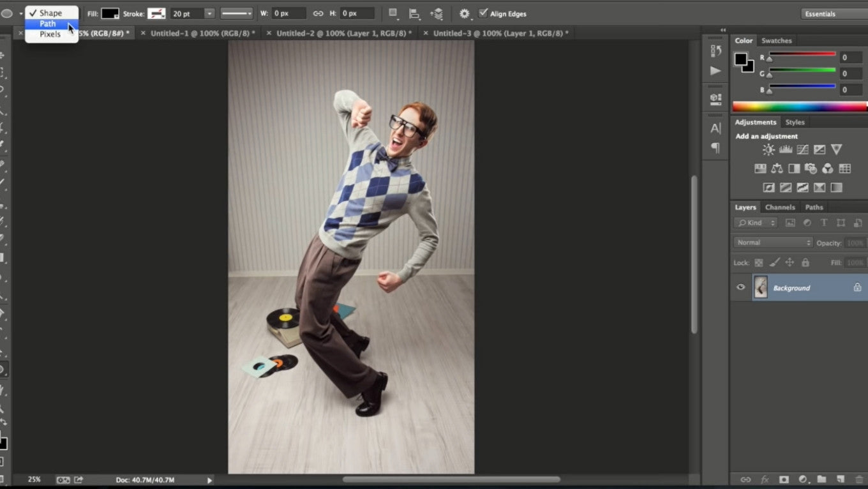
Task: Add a Threshold adjustment
Action: coord(802,188)
